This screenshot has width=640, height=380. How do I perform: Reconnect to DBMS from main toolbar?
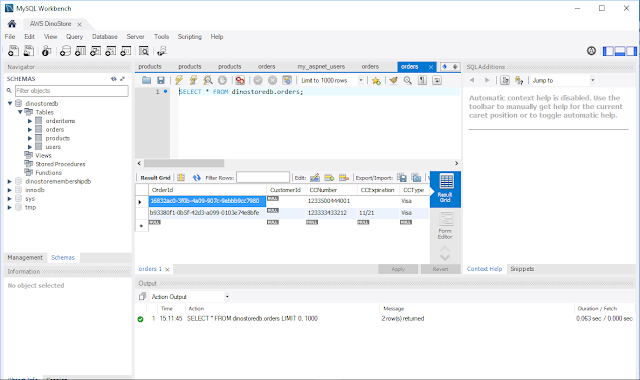[x=162, y=51]
